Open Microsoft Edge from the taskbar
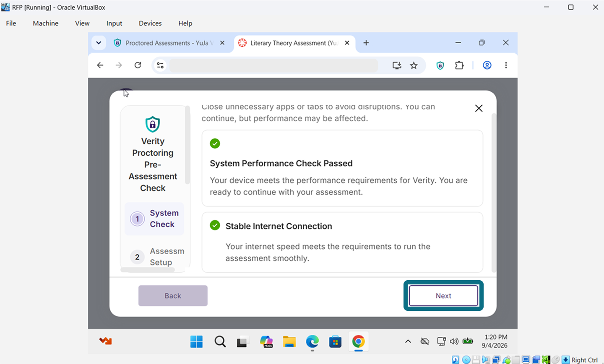This screenshot has height=364, width=604. click(x=312, y=341)
